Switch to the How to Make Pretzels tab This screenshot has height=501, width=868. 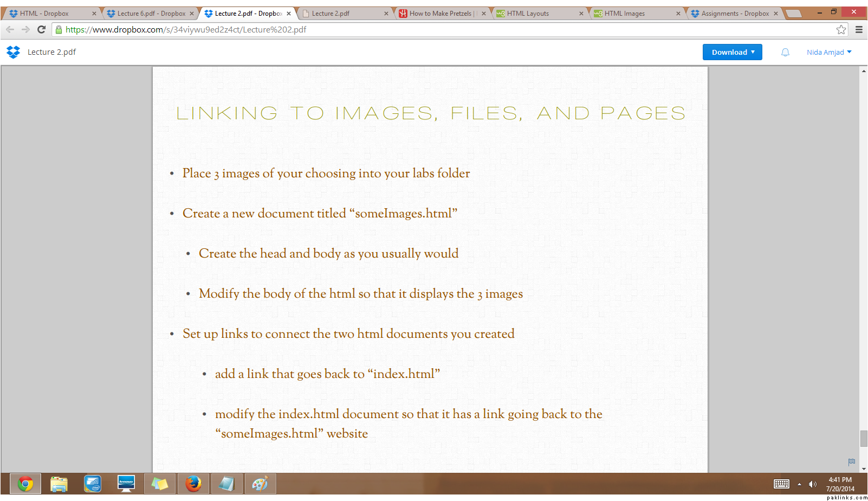[x=440, y=14]
